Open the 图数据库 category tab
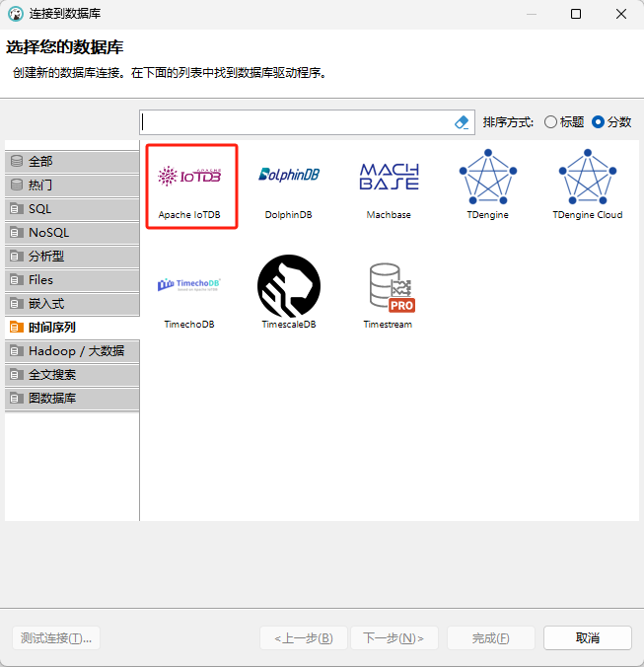644x667 pixels. (71, 399)
